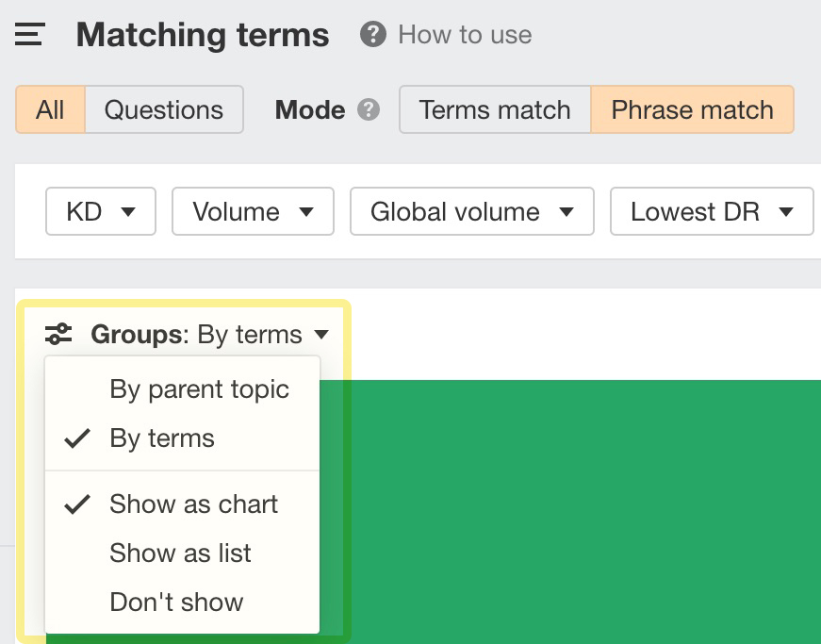Collapse the Groups dropdown chevron
821x644 pixels.
click(320, 335)
